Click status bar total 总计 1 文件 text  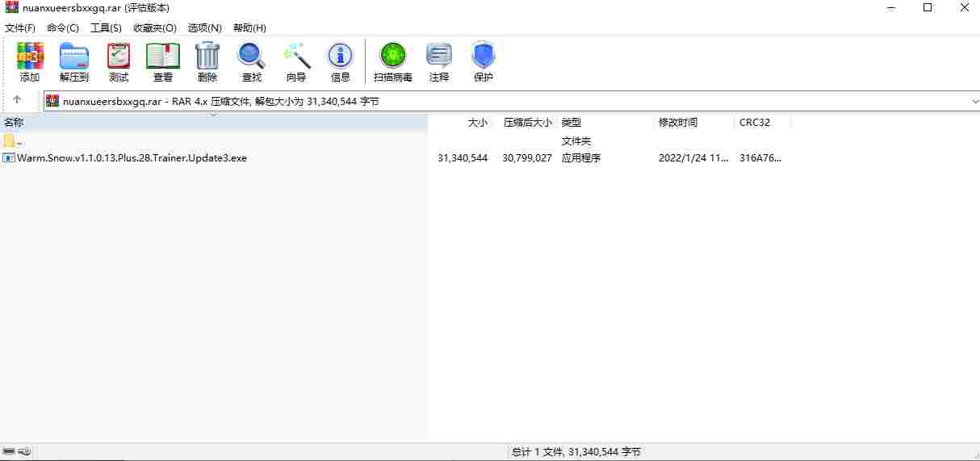pyautogui.click(x=576, y=452)
